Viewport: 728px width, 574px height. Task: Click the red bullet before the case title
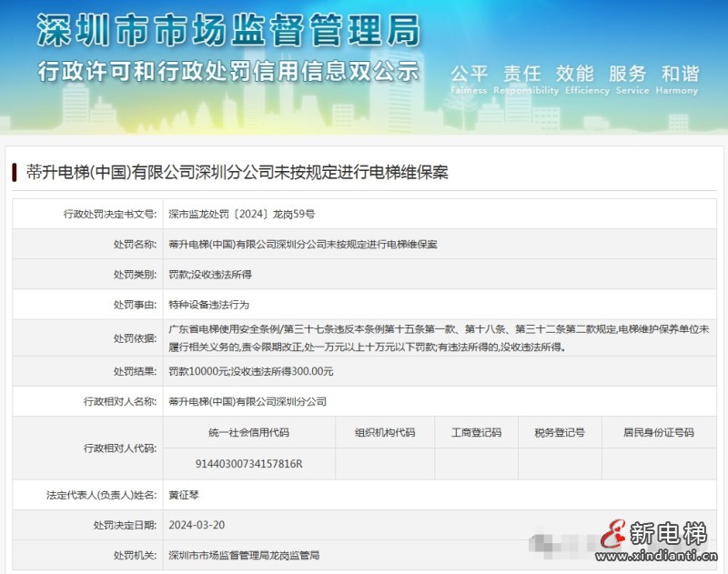pyautogui.click(x=15, y=167)
